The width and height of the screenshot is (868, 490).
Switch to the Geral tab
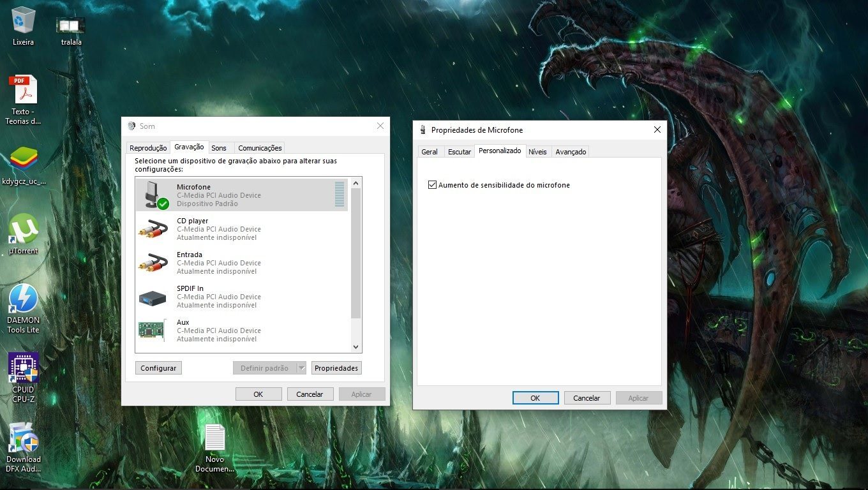430,152
